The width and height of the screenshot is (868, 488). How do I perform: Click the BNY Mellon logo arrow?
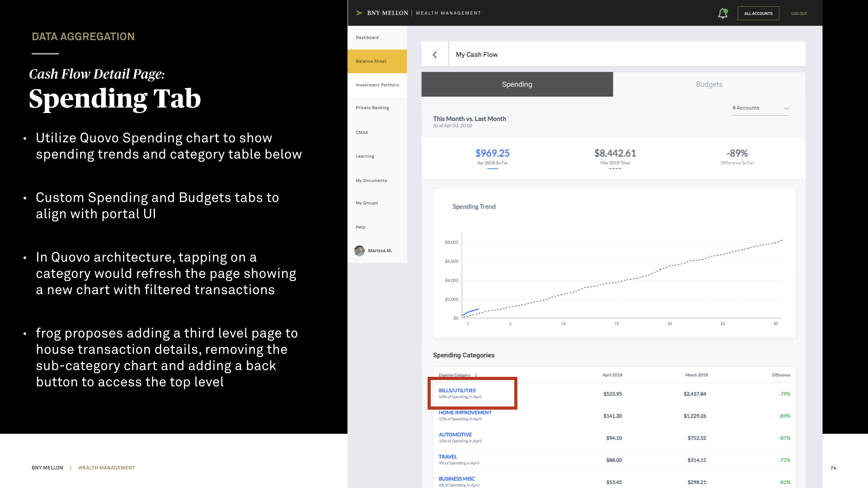tap(359, 13)
